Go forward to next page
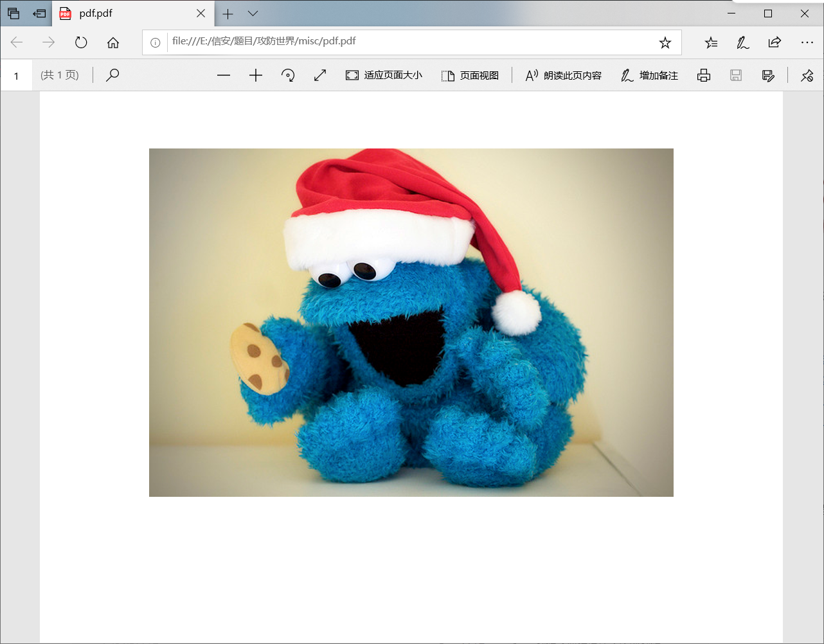This screenshot has height=644, width=824. tap(48, 42)
